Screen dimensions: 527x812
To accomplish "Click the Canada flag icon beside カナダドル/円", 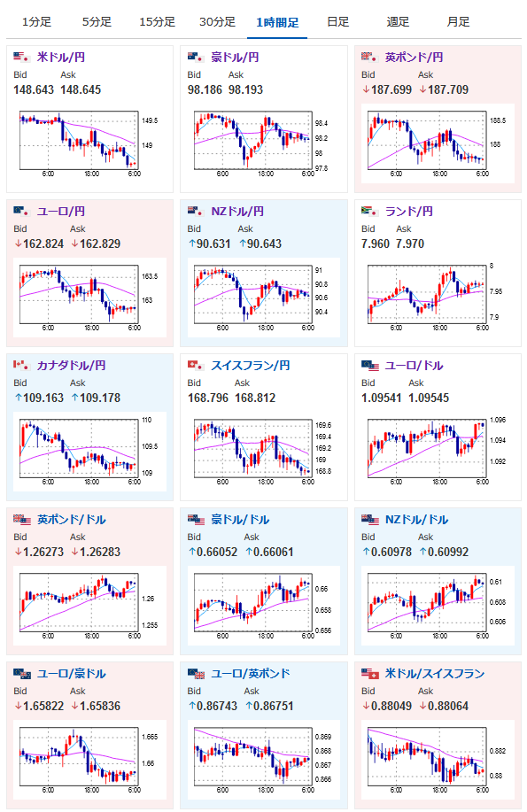I will (x=21, y=365).
